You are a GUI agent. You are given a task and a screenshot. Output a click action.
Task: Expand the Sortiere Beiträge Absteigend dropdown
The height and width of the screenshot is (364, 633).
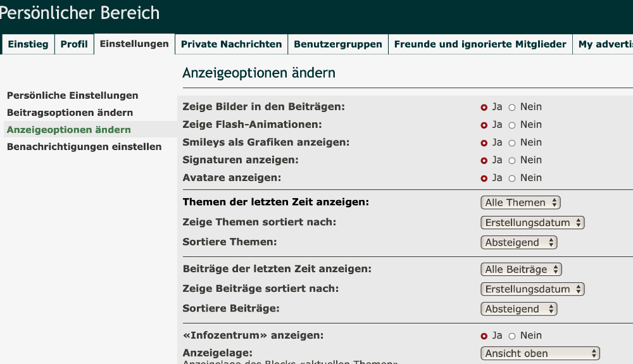[x=519, y=309]
